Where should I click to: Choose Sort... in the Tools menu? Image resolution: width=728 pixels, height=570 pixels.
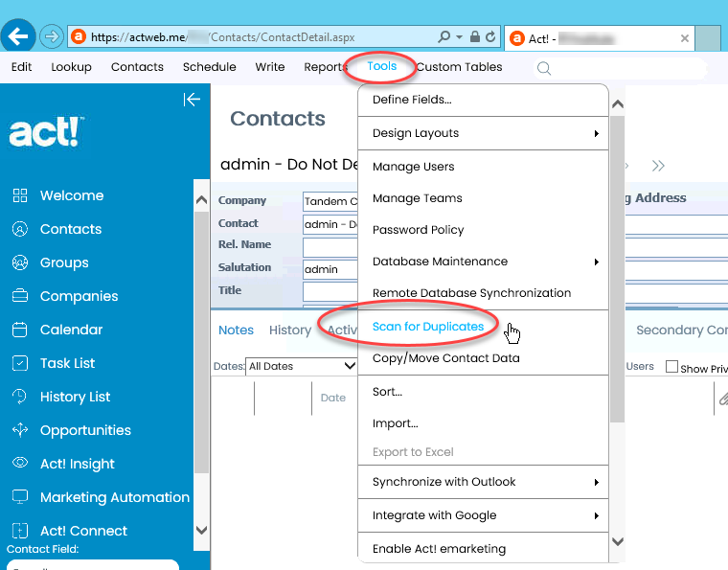tap(387, 391)
